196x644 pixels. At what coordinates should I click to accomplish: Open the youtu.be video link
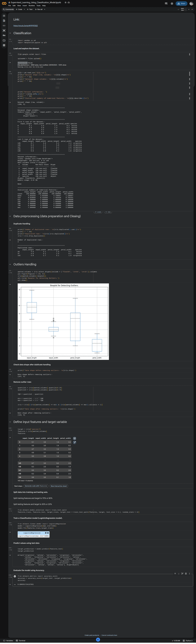pyautogui.click(x=25, y=26)
